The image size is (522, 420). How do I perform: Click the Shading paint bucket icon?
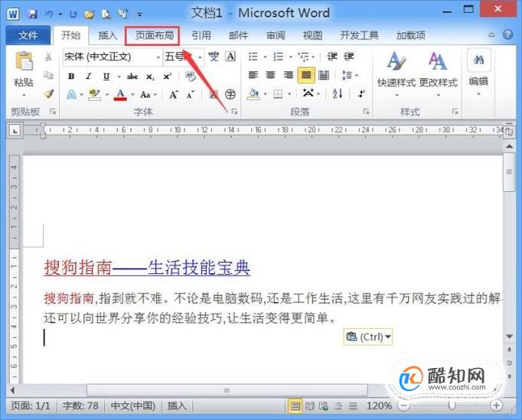click(x=253, y=94)
